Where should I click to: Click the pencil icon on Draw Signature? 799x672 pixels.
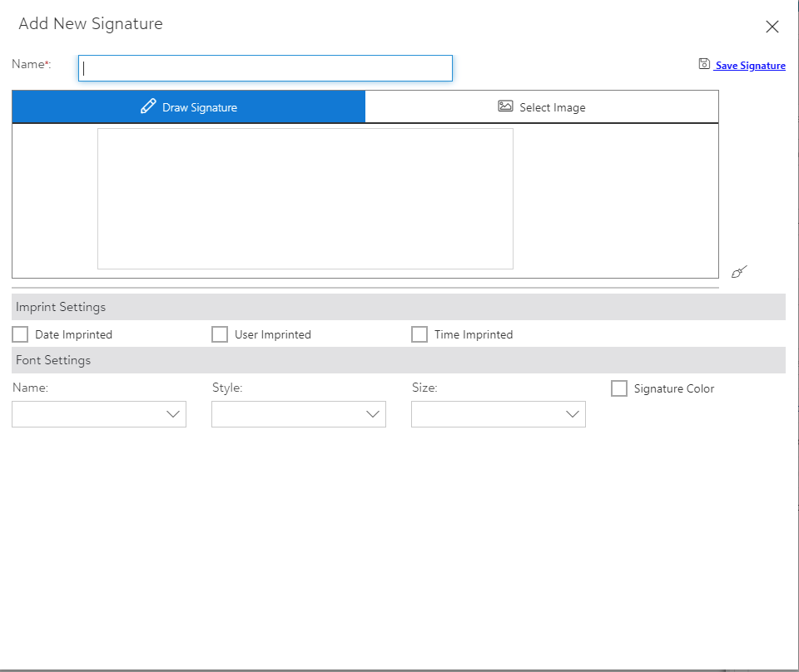148,106
